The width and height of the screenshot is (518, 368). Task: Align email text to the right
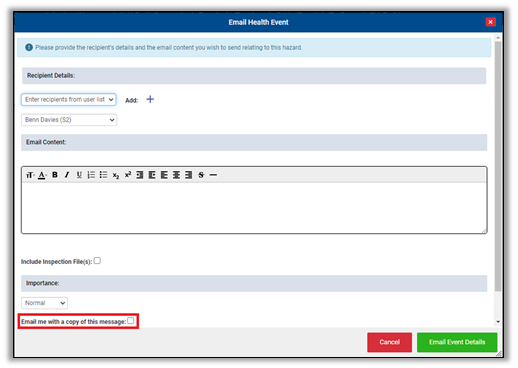188,175
